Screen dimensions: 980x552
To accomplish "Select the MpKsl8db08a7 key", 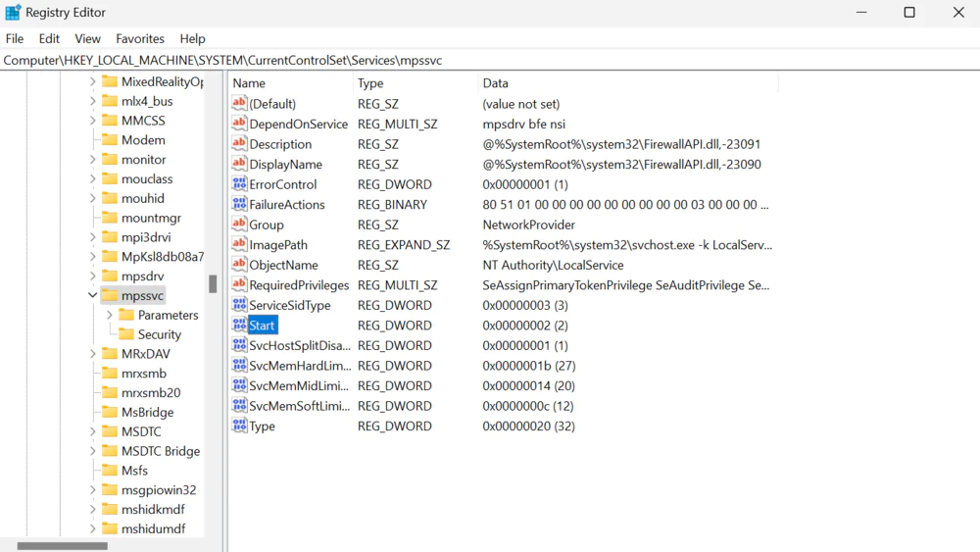I will tap(163, 256).
